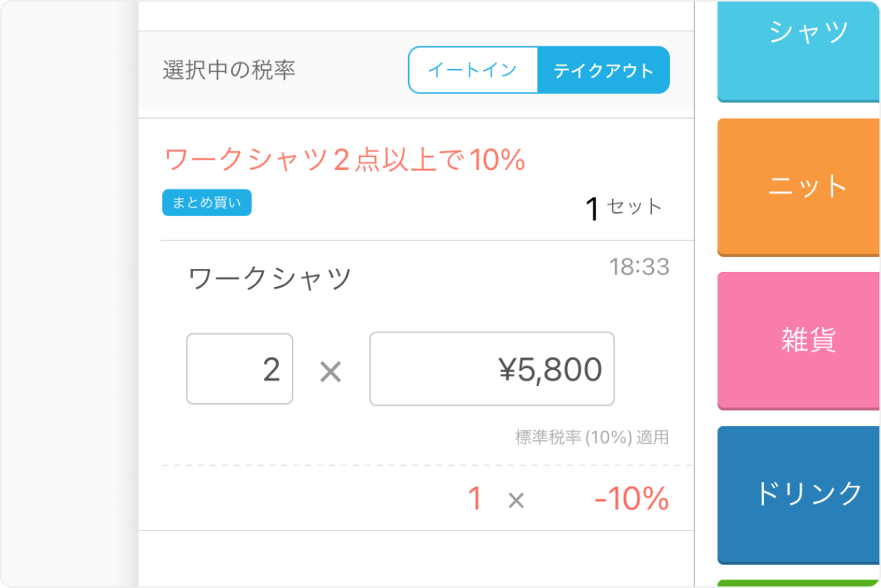The height and width of the screenshot is (588, 881).
Task: Tap the 1 セット set count
Action: click(x=623, y=208)
